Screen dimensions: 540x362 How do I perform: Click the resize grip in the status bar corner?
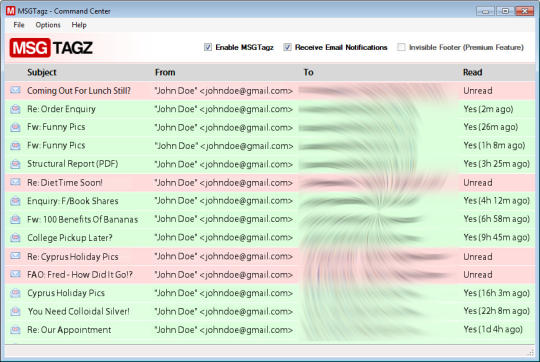click(x=531, y=352)
